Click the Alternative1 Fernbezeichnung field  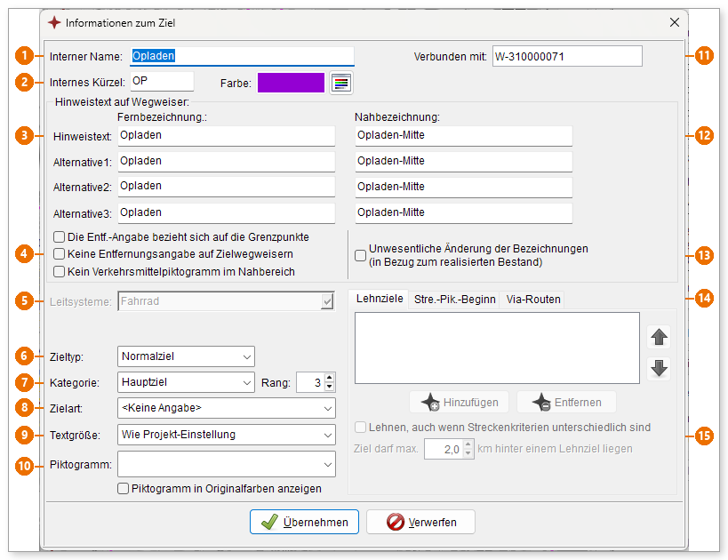(x=226, y=162)
